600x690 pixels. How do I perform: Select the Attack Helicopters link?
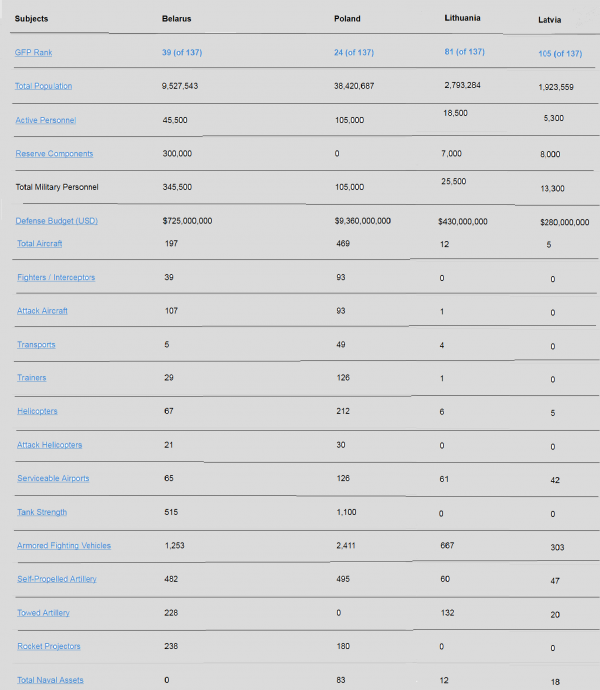[49, 445]
